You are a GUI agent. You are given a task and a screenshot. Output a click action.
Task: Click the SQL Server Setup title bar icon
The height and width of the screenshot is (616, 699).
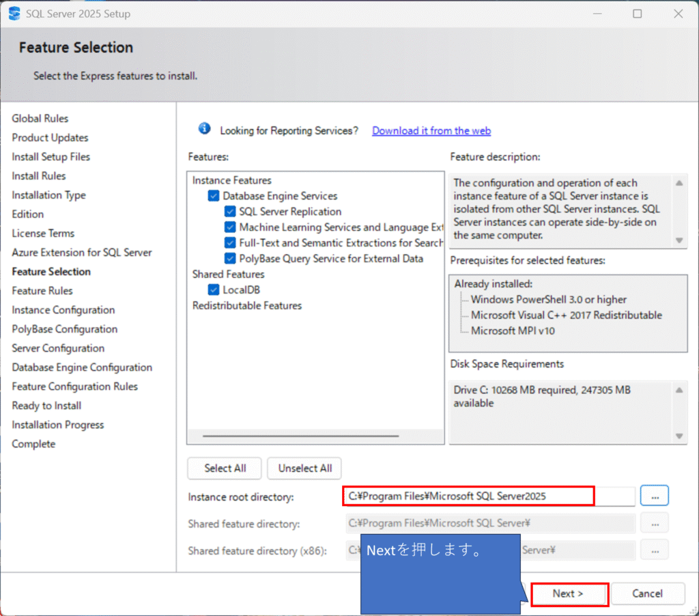pos(14,14)
